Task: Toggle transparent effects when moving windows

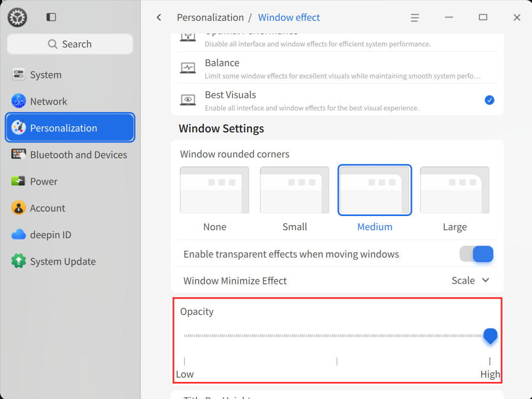Action: [477, 254]
